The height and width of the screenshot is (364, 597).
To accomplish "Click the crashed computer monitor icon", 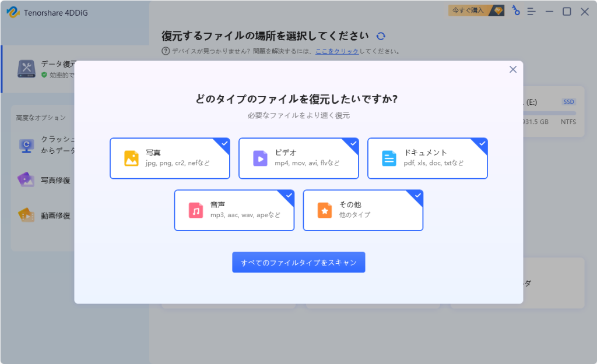I will [26, 146].
